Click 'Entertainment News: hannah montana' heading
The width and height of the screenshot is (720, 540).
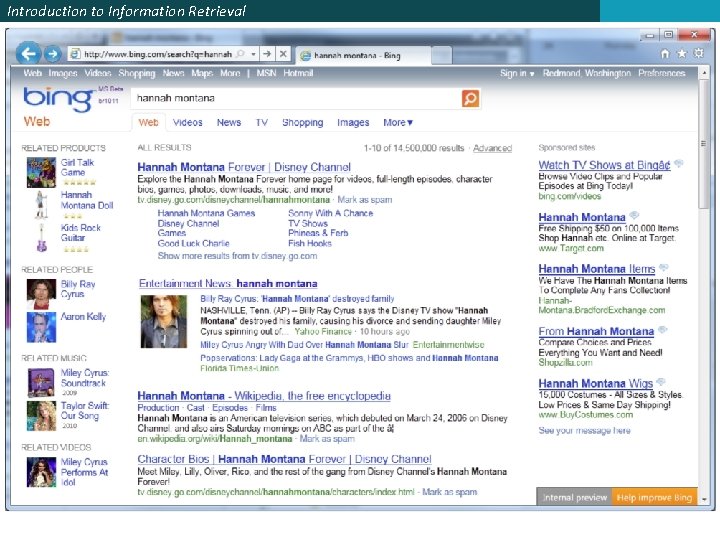pos(228,283)
